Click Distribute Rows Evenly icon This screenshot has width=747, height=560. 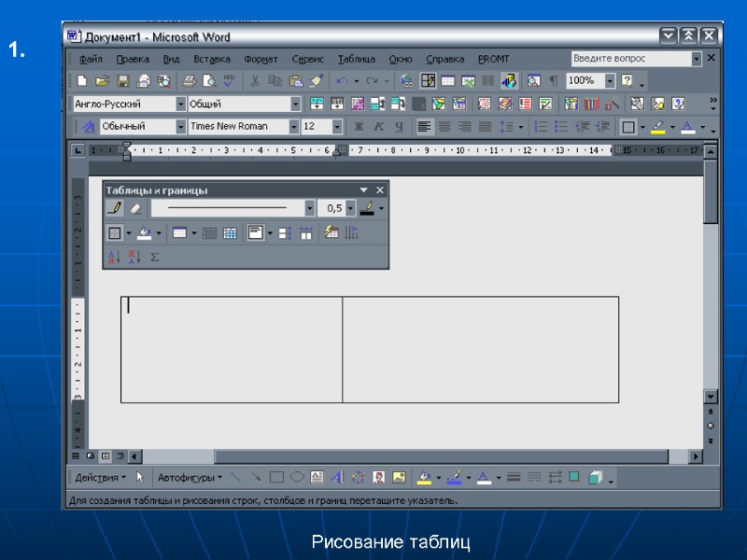coord(285,232)
